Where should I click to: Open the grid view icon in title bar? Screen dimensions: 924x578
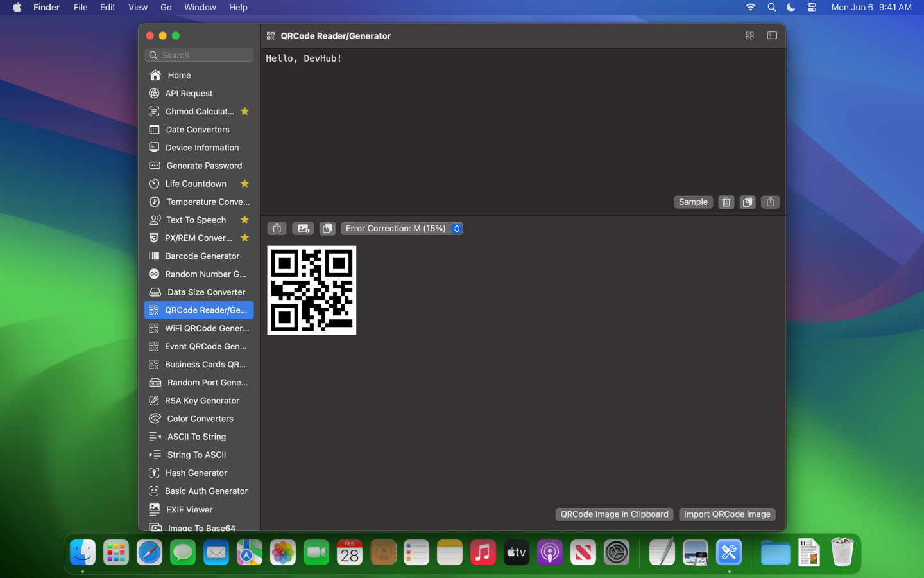(749, 36)
